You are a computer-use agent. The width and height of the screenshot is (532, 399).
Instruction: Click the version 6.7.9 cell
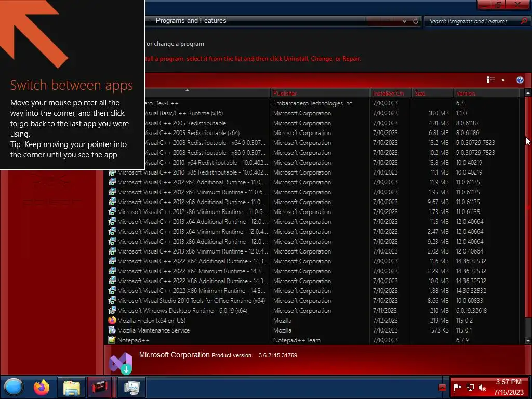pos(462,340)
